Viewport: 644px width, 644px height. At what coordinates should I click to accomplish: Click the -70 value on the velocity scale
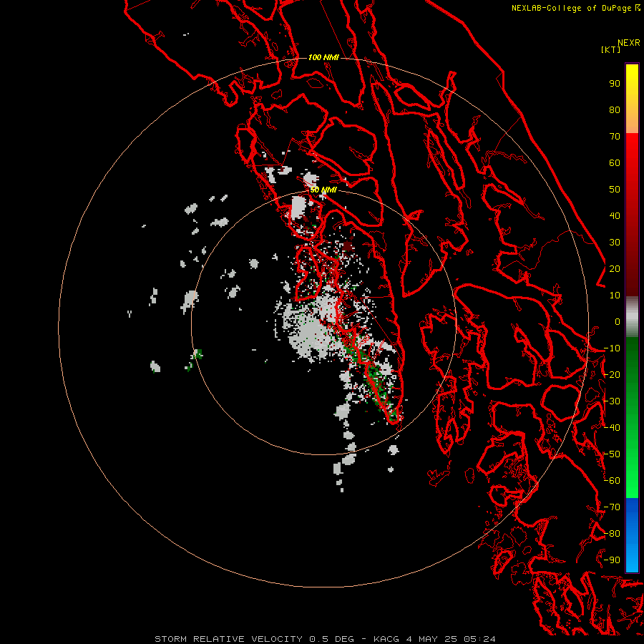[x=612, y=507]
